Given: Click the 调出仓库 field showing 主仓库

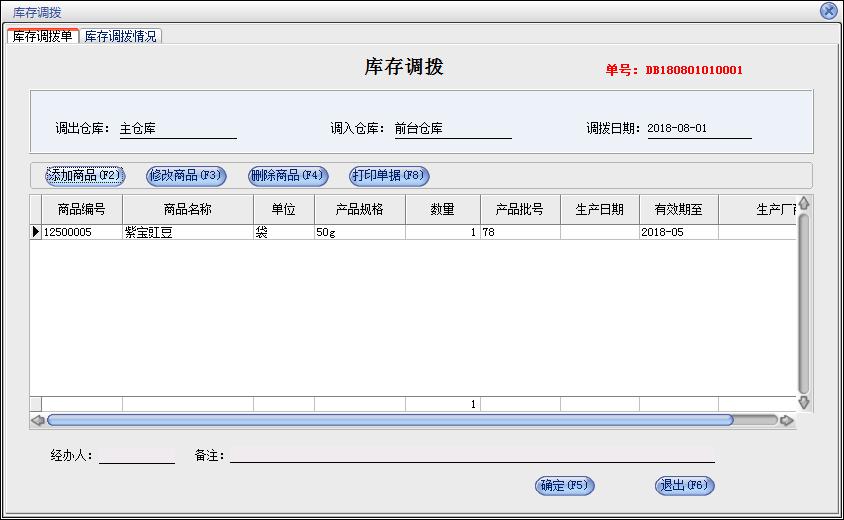Looking at the screenshot, I should pyautogui.click(x=177, y=129).
